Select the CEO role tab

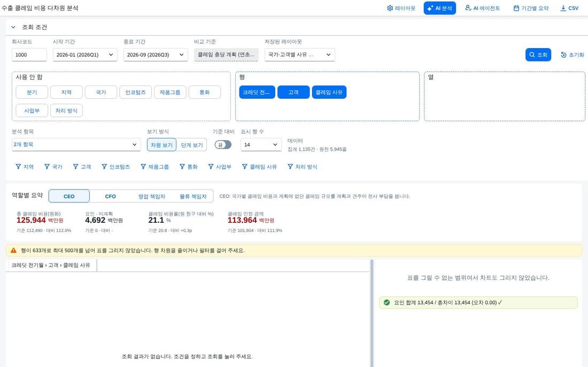69,196
